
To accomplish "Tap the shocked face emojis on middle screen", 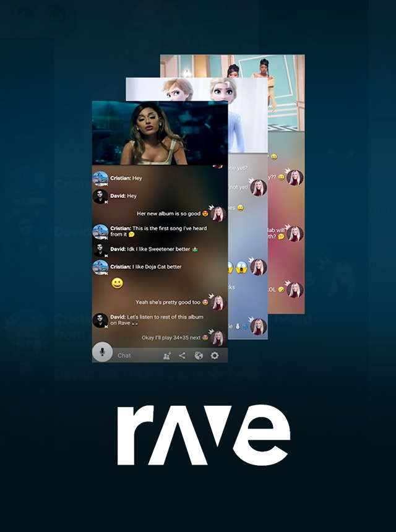I will coord(238,267).
